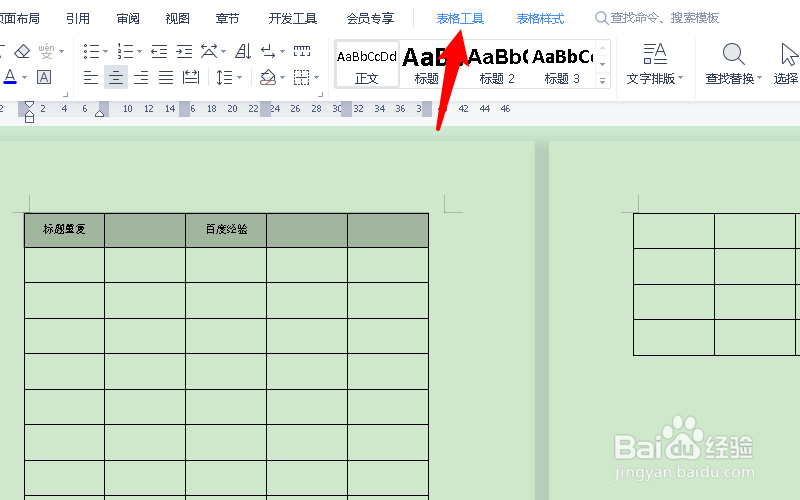Switch to 引用 tab
The height and width of the screenshot is (500, 800).
78,19
